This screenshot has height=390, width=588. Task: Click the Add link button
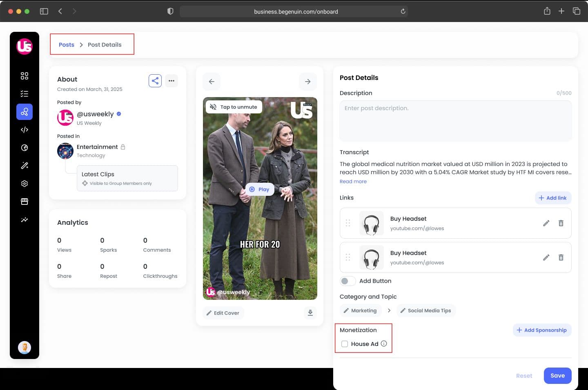click(553, 198)
